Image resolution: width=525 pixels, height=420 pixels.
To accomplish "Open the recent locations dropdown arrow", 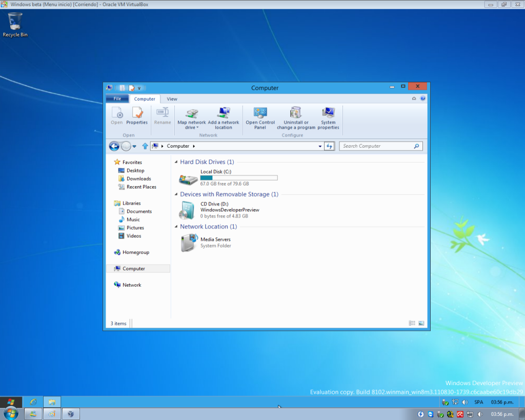I will pyautogui.click(x=134, y=146).
